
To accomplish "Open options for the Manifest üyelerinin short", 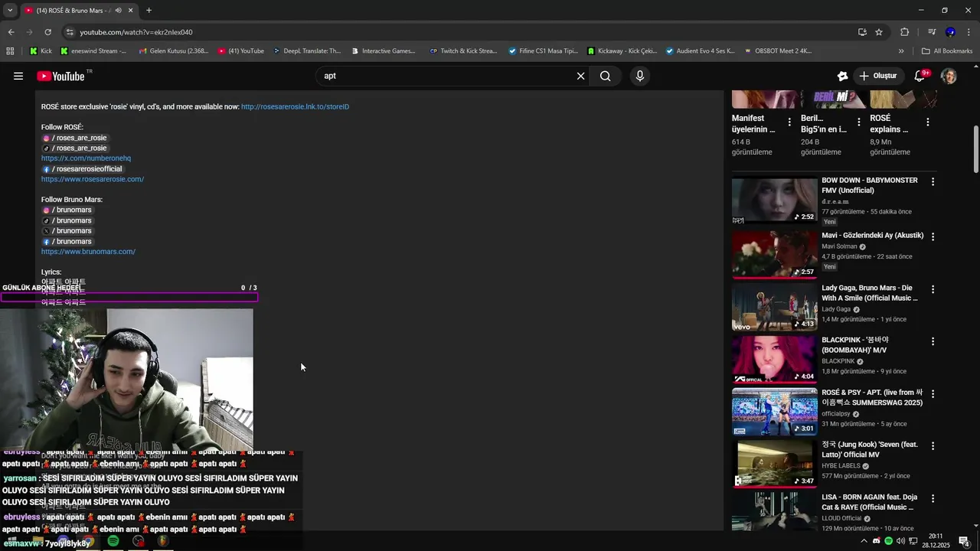I will (789, 122).
